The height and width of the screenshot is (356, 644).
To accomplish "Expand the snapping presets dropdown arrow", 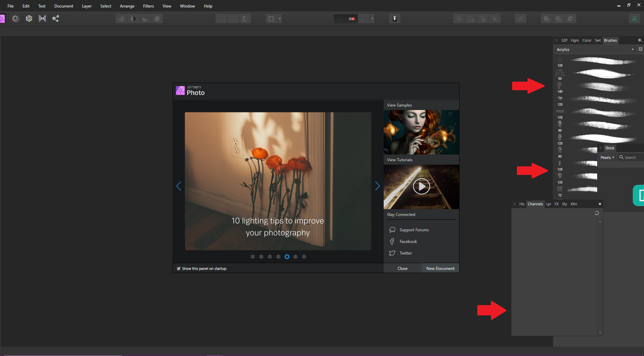I will pyautogui.click(x=372, y=18).
